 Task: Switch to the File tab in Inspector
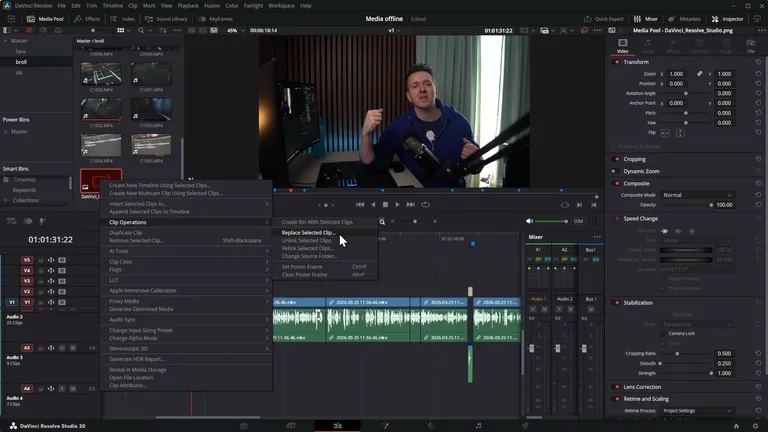pyautogui.click(x=751, y=46)
